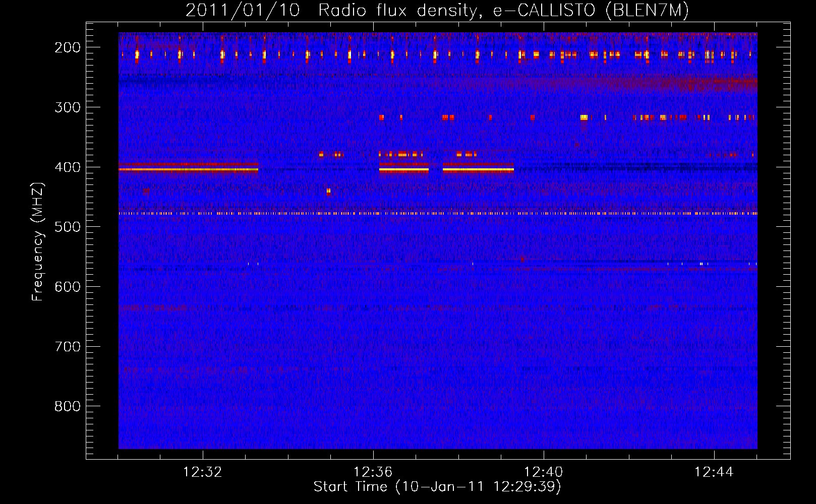This screenshot has width=816, height=504.
Task: Click the 600 frequency tick label
Action: (68, 287)
